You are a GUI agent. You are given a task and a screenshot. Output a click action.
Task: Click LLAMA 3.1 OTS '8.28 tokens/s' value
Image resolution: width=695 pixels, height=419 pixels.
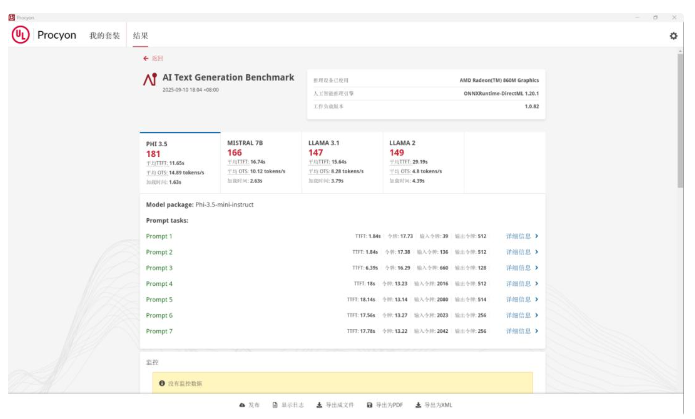coord(347,171)
